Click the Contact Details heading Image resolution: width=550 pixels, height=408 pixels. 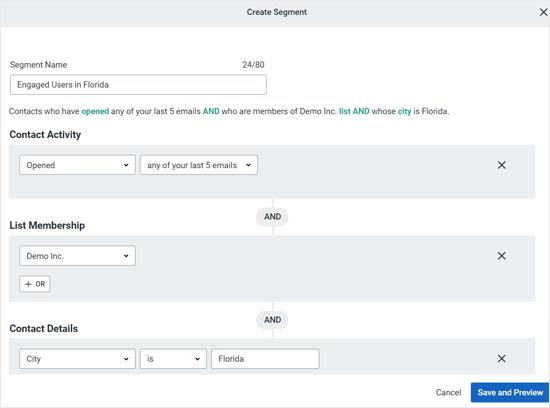(x=44, y=328)
